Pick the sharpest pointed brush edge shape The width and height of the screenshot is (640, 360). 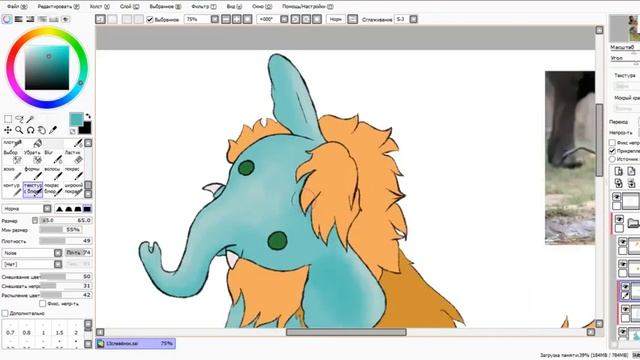point(60,209)
